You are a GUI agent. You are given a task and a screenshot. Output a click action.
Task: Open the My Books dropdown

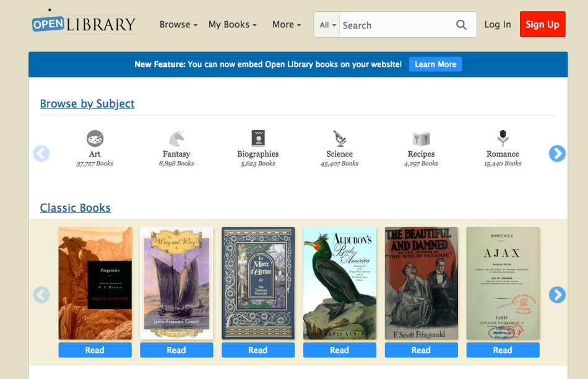pyautogui.click(x=233, y=24)
